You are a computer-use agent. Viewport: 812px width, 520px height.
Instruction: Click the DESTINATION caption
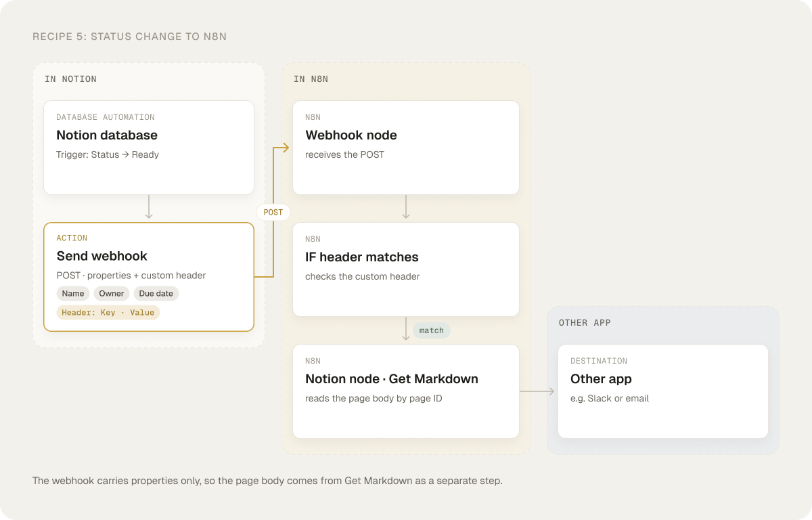coord(599,361)
